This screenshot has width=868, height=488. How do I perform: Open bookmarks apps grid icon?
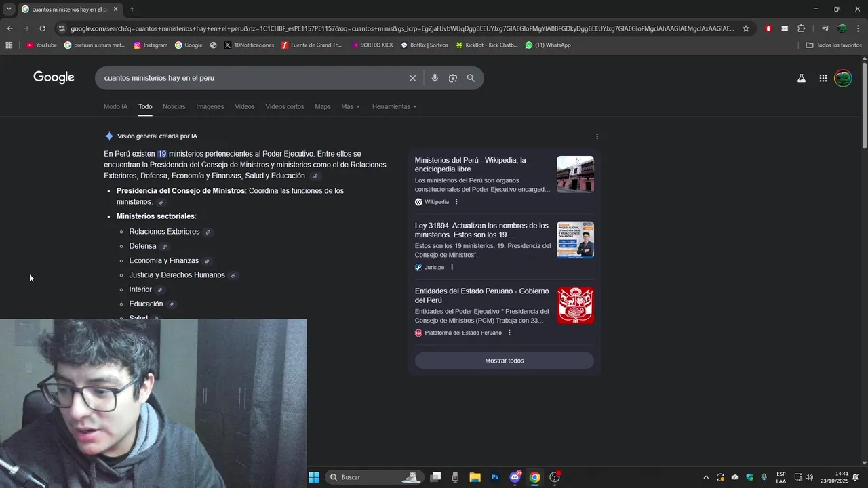tap(9, 45)
